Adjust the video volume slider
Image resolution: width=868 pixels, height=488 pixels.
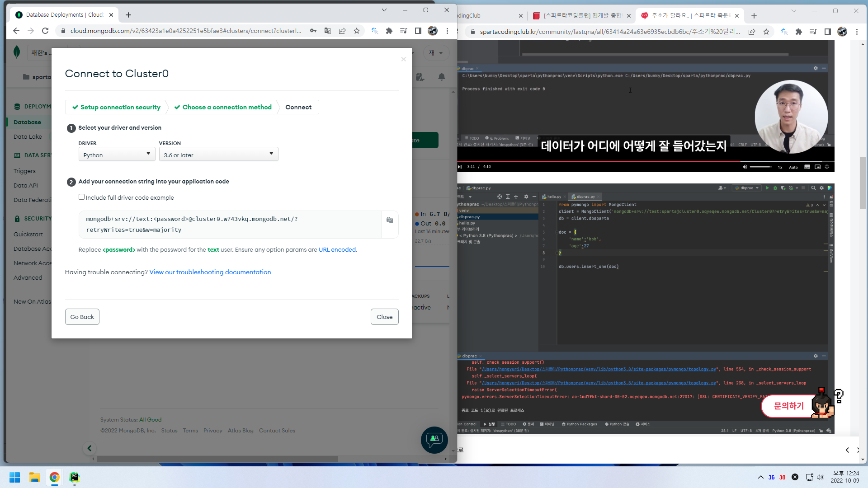(760, 167)
